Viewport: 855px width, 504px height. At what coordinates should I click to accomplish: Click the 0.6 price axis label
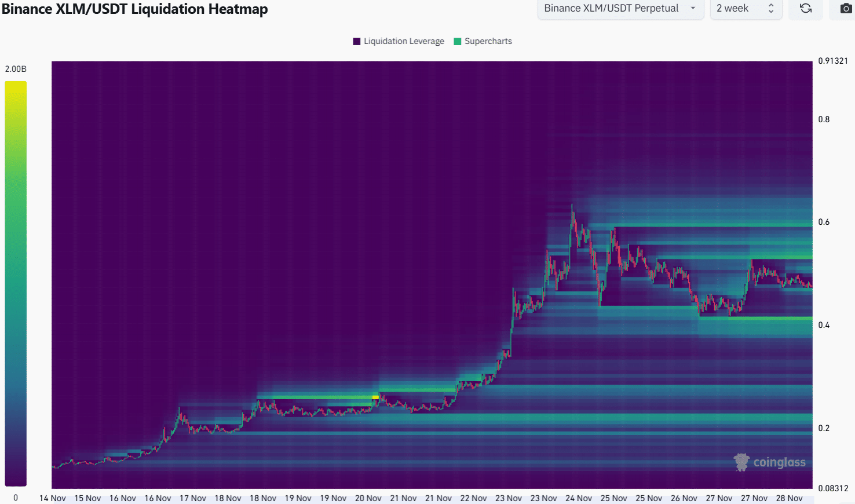pyautogui.click(x=824, y=222)
